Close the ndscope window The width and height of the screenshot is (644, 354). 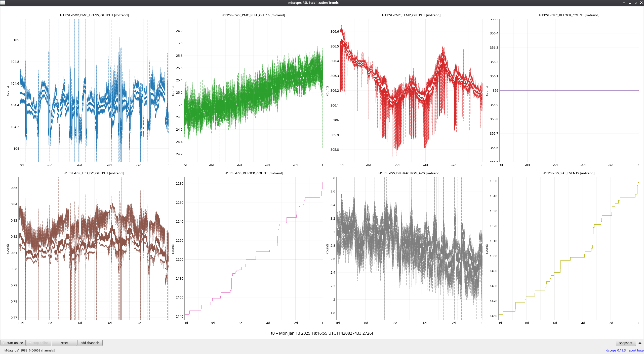pyautogui.click(x=641, y=3)
